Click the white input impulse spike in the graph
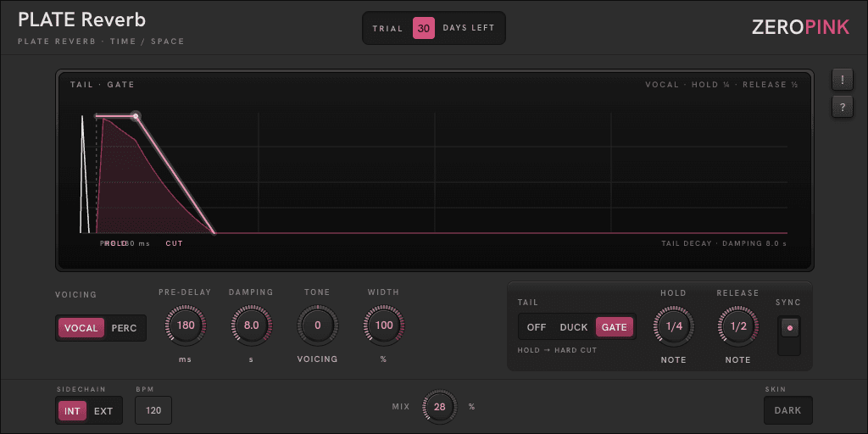Image resolution: width=868 pixels, height=434 pixels. pyautogui.click(x=84, y=175)
